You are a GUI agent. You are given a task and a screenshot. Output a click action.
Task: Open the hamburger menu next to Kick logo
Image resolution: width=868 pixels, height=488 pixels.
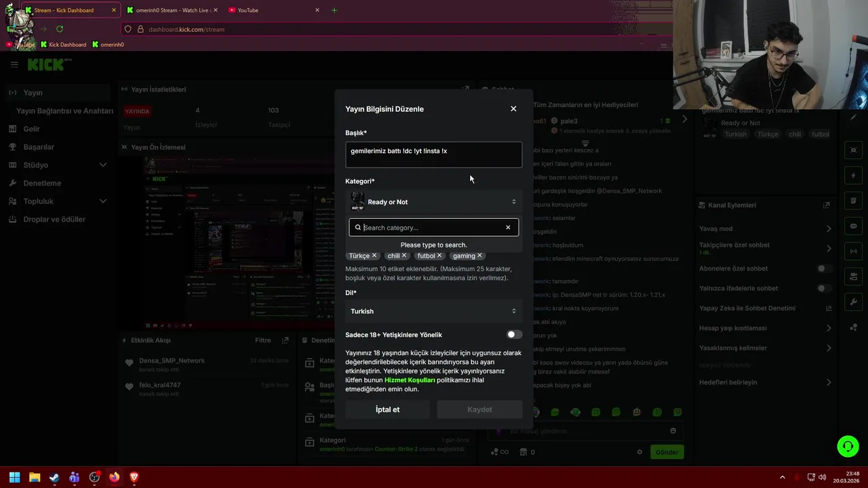coord(14,64)
